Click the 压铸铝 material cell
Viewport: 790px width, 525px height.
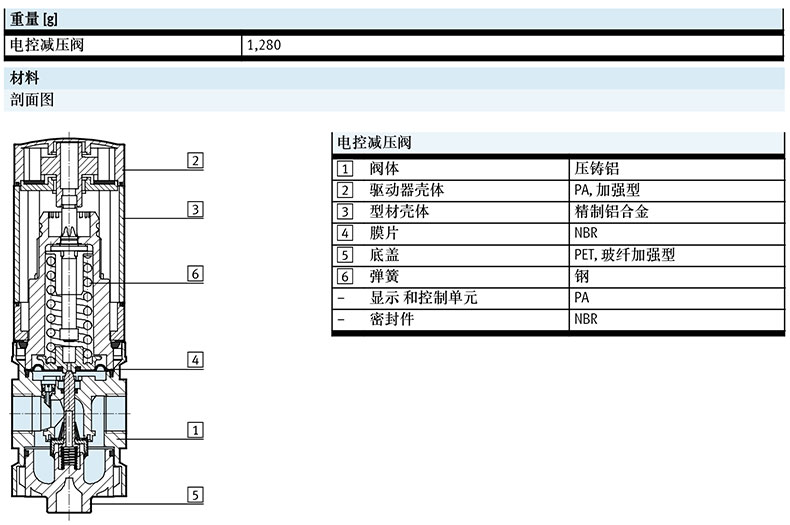(x=597, y=169)
